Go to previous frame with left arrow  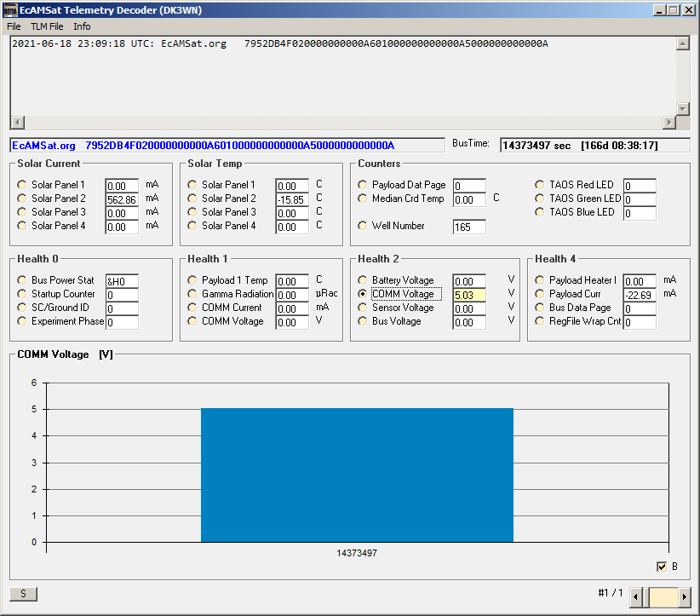click(x=636, y=597)
